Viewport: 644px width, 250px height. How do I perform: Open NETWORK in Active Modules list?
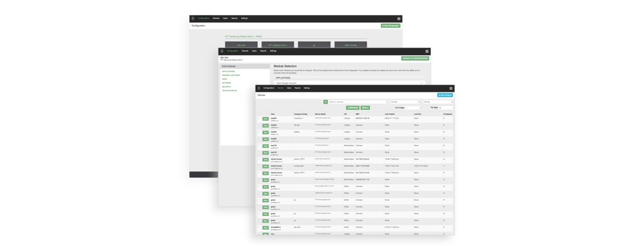pos(226,83)
